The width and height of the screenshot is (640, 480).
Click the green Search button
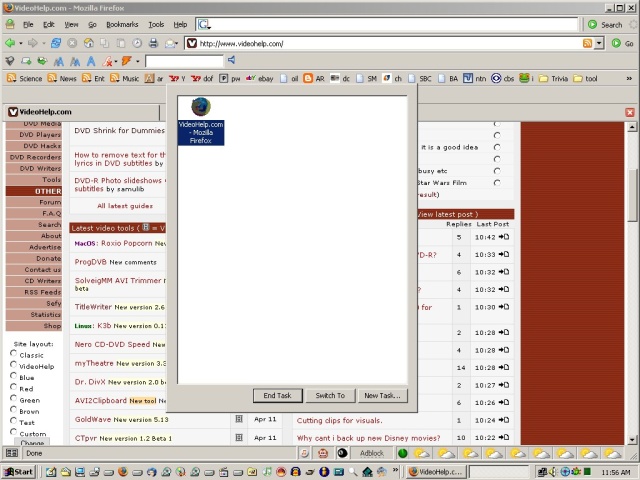605,24
